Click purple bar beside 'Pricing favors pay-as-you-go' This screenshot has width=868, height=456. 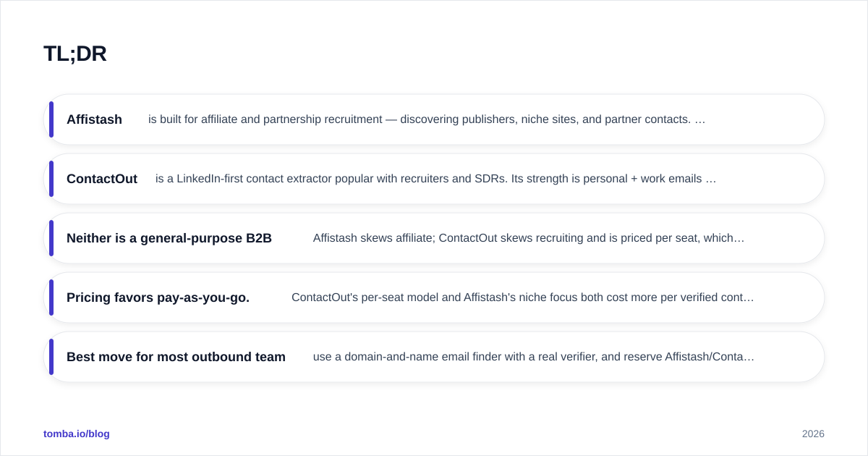51,297
